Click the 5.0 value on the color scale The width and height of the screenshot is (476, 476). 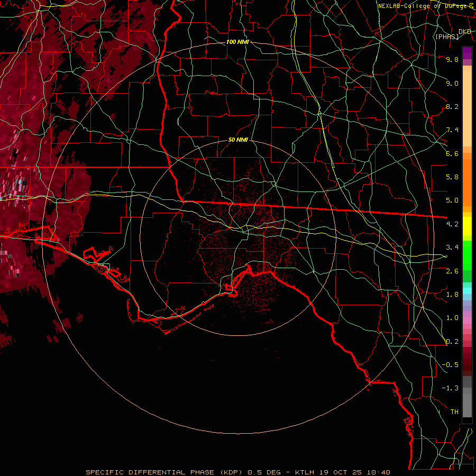coord(452,200)
